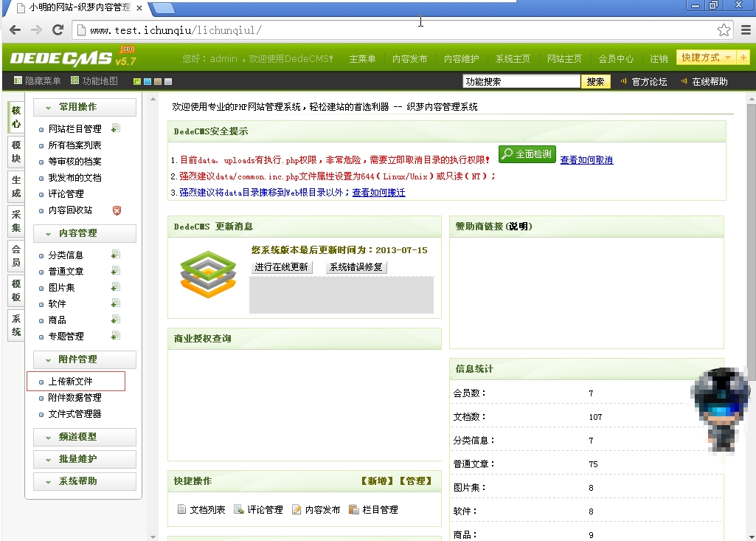Open the Chrome hamburger menu

(746, 30)
